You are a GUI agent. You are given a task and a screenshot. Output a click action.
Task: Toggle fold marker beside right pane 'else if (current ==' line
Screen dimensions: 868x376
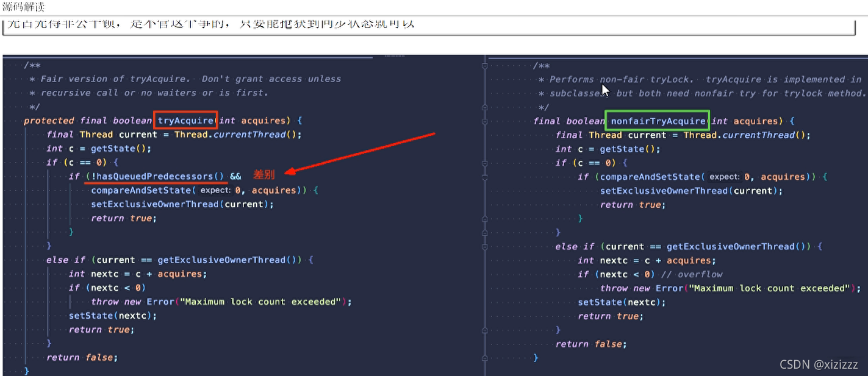pyautogui.click(x=485, y=246)
